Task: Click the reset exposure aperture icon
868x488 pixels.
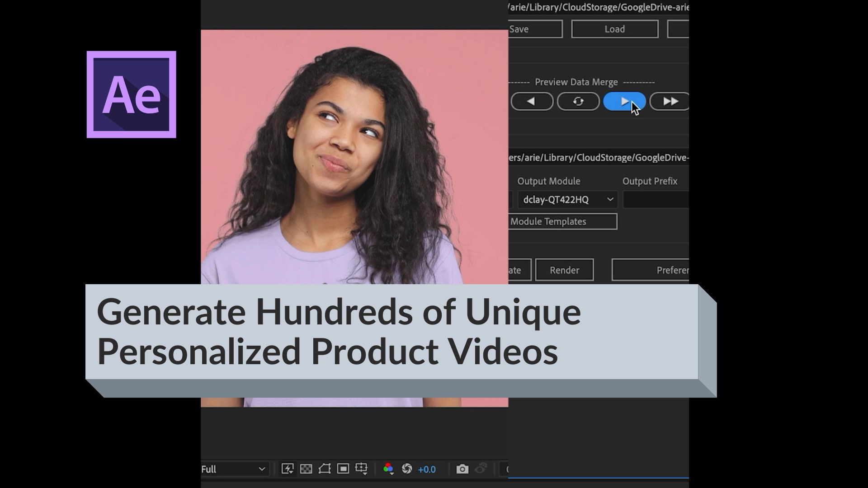Action: [x=407, y=469]
